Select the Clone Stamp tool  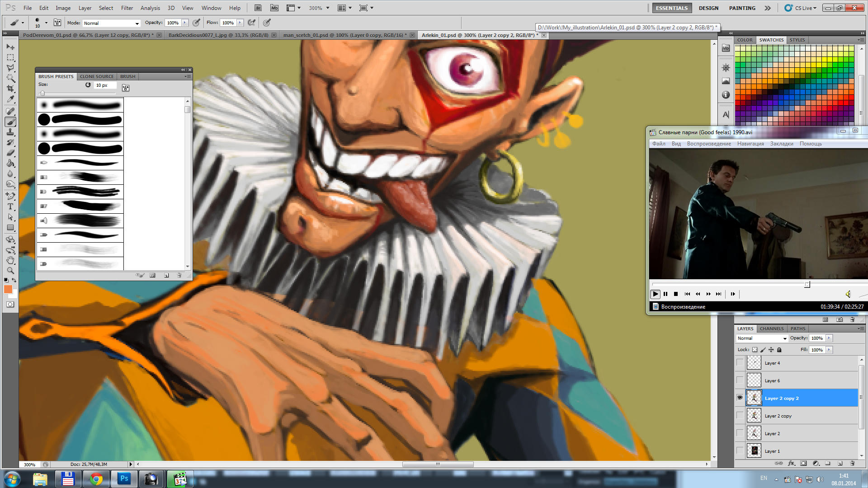(10, 132)
